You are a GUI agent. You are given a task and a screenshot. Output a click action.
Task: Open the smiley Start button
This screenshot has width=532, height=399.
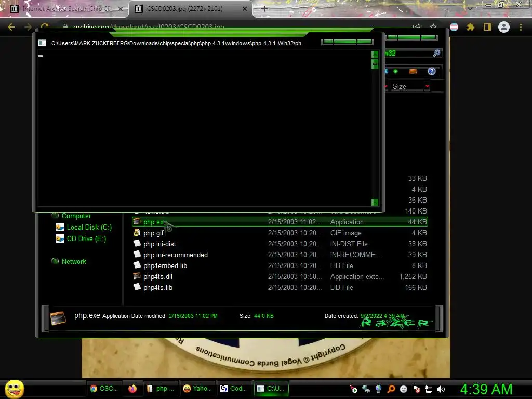click(x=14, y=389)
